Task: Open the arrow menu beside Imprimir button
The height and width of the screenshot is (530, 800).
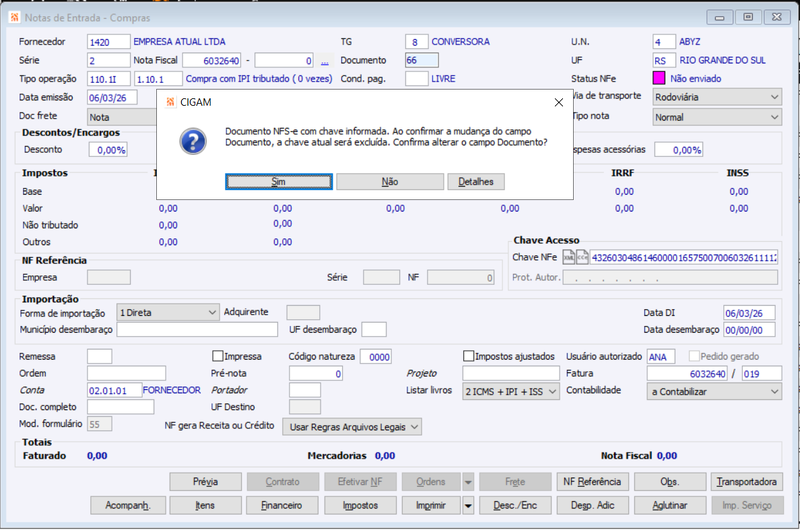Action: [x=468, y=506]
